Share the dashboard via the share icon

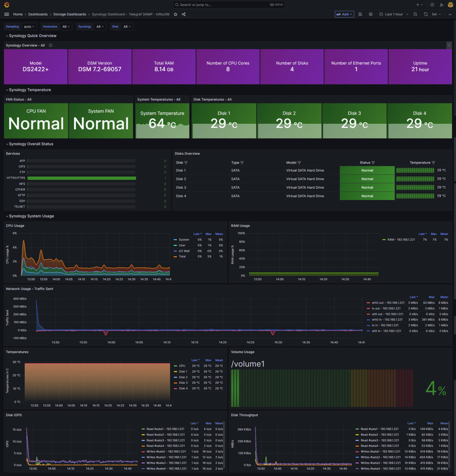pos(183,14)
